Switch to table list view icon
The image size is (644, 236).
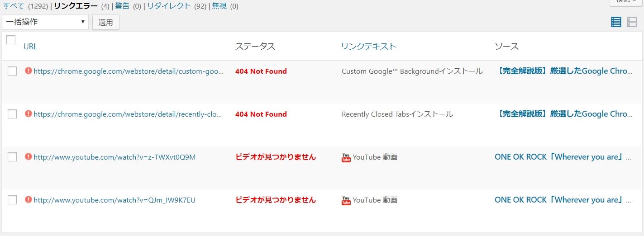[x=616, y=22]
